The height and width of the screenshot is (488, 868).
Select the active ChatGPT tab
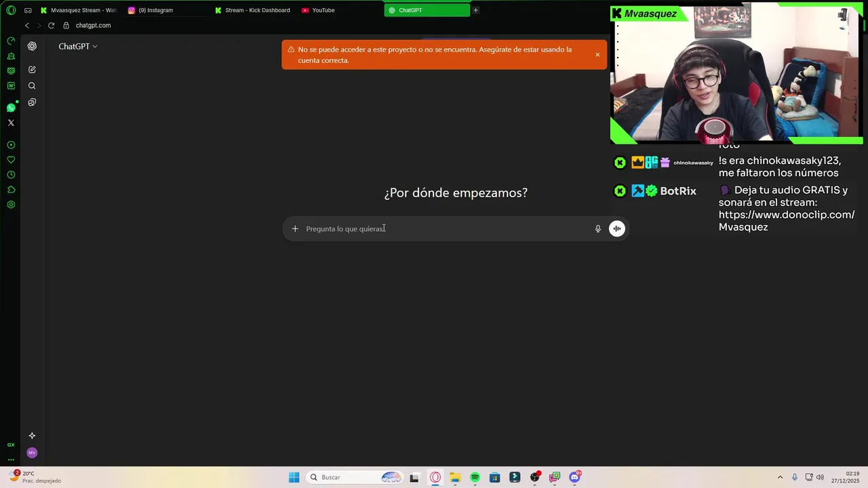(427, 10)
